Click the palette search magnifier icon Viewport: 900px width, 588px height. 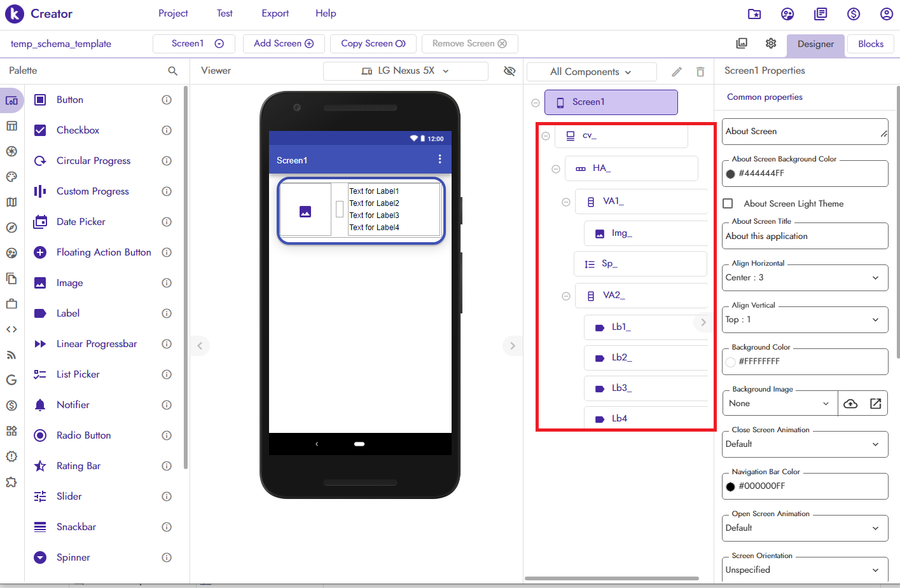172,71
